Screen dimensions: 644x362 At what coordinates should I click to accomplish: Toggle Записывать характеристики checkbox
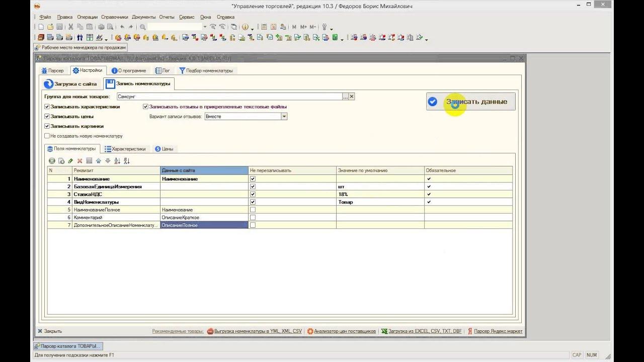[x=47, y=107]
